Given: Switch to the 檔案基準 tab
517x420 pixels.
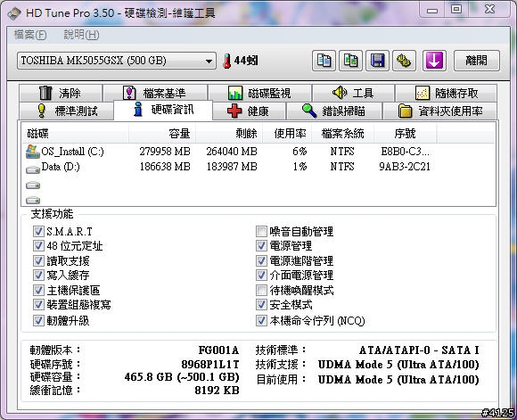Looking at the screenshot, I should click(155, 93).
